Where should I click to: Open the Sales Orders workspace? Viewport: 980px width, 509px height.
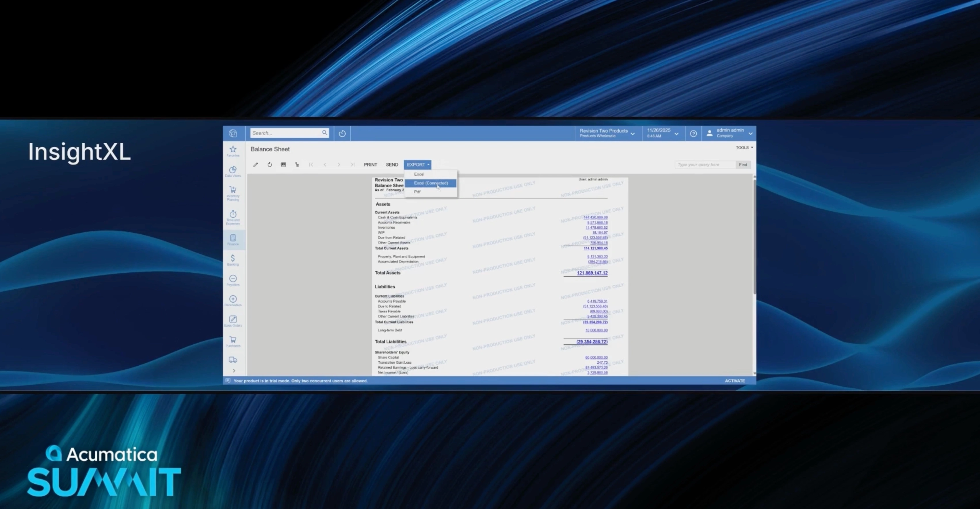coord(233,321)
